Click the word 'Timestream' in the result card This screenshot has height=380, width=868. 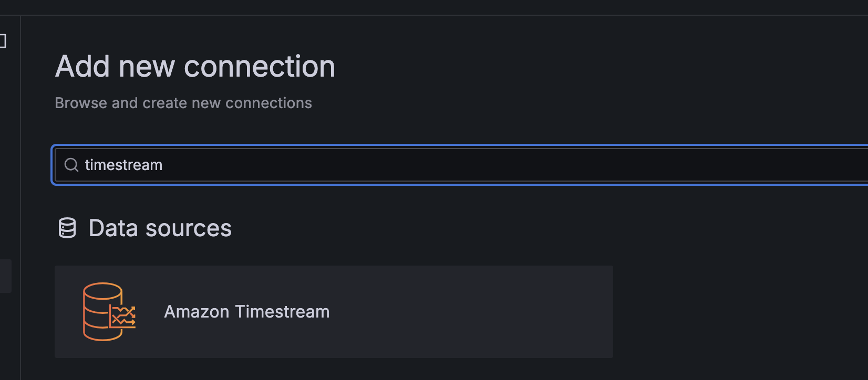coord(282,312)
